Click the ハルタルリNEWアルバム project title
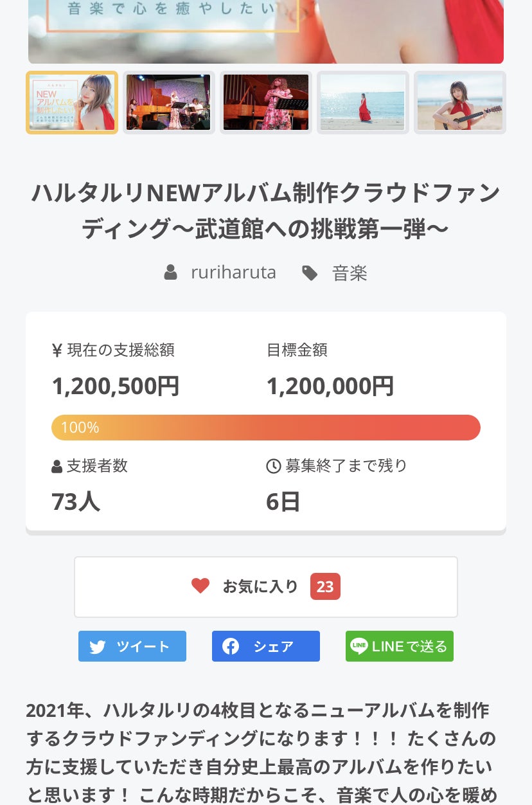 (x=266, y=211)
